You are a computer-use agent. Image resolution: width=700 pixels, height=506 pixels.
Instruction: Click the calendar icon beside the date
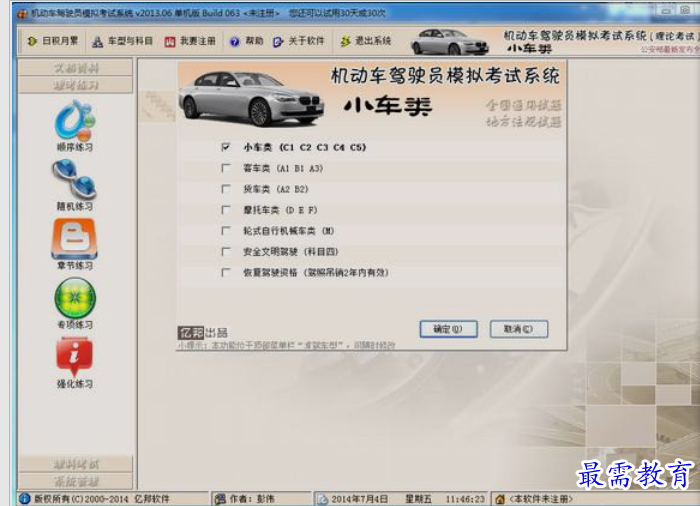pos(322,499)
